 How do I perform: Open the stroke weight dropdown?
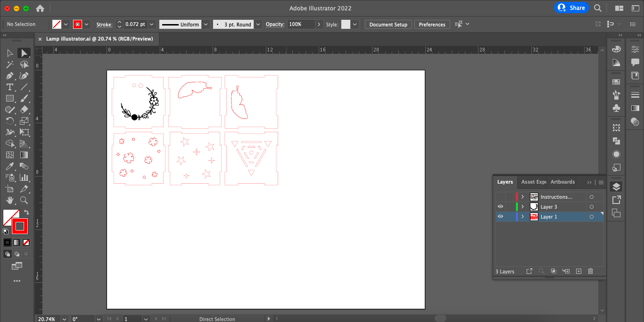(151, 24)
